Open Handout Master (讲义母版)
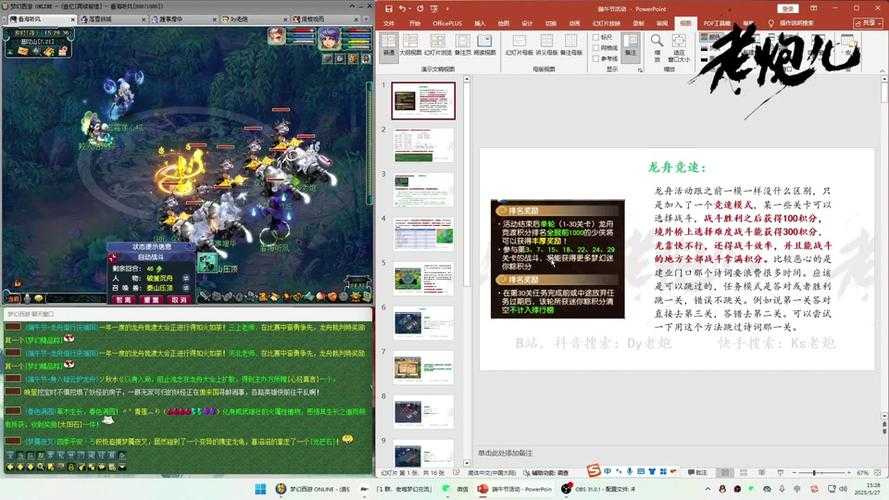 (x=547, y=44)
